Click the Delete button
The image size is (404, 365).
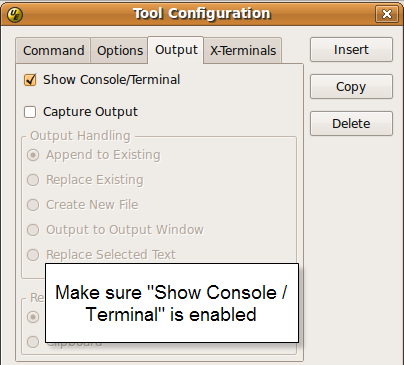[351, 124]
